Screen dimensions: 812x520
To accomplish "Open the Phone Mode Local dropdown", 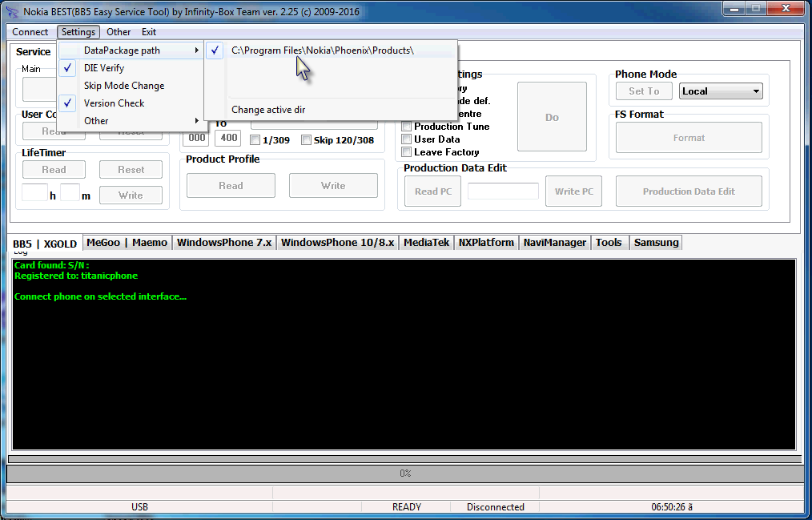I will [x=721, y=91].
